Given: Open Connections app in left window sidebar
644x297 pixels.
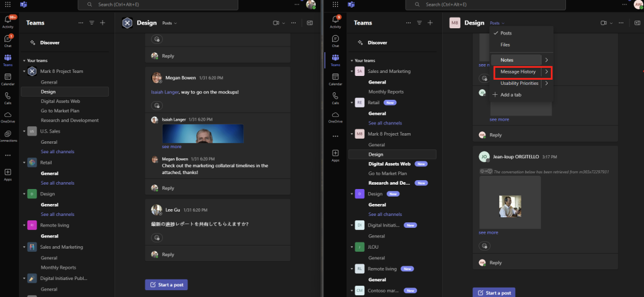Looking at the screenshot, I should tap(8, 136).
